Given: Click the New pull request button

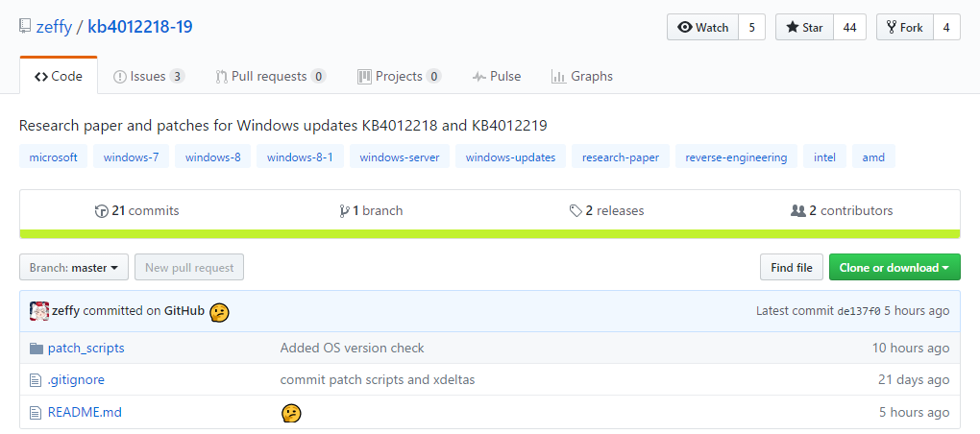Looking at the screenshot, I should [x=189, y=267].
